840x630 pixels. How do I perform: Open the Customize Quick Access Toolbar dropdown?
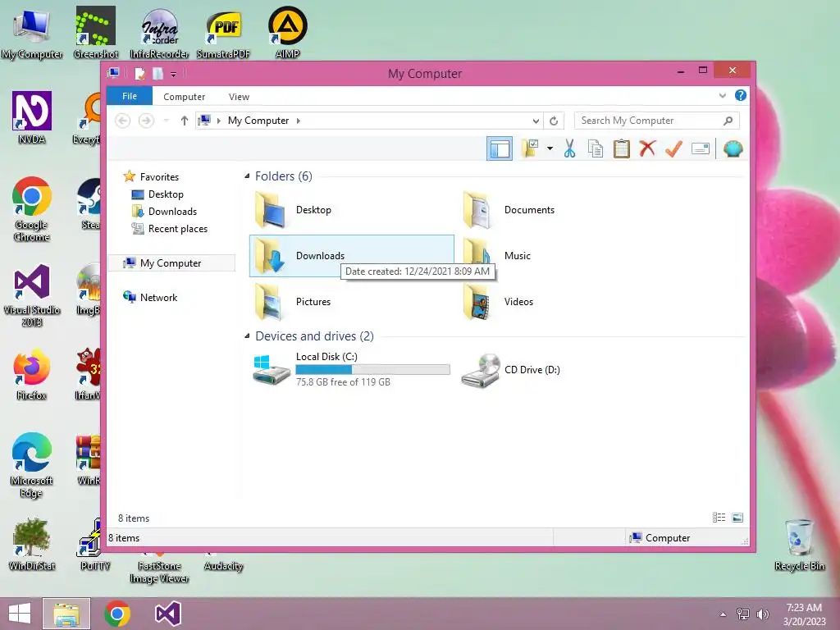tap(174, 75)
